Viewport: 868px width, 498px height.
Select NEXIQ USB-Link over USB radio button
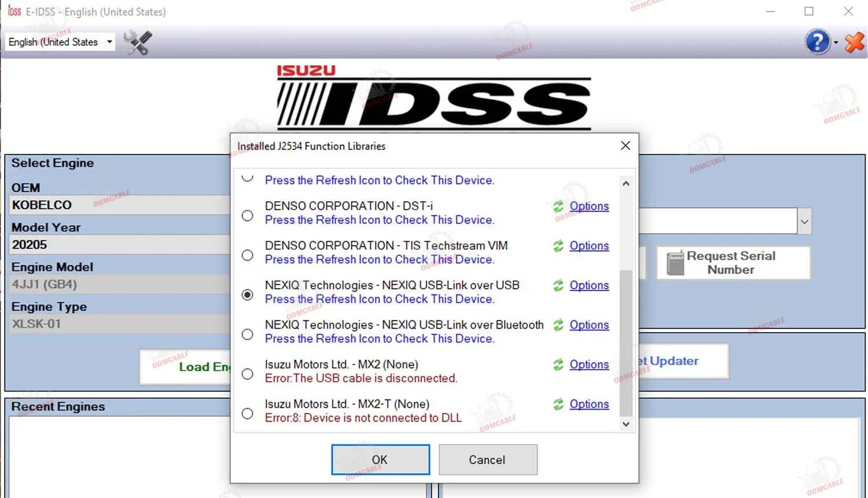click(248, 295)
